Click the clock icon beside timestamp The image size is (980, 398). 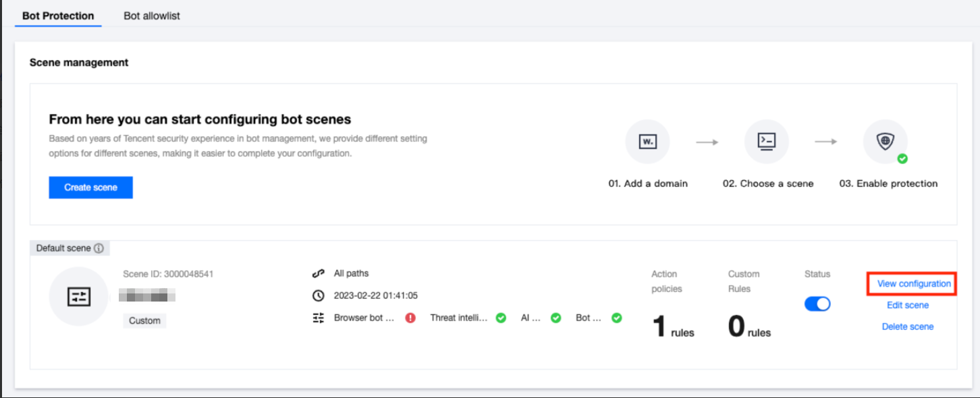point(319,295)
